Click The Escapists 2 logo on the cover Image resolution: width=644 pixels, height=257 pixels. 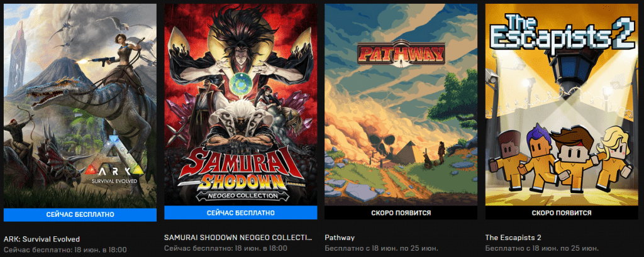562,31
